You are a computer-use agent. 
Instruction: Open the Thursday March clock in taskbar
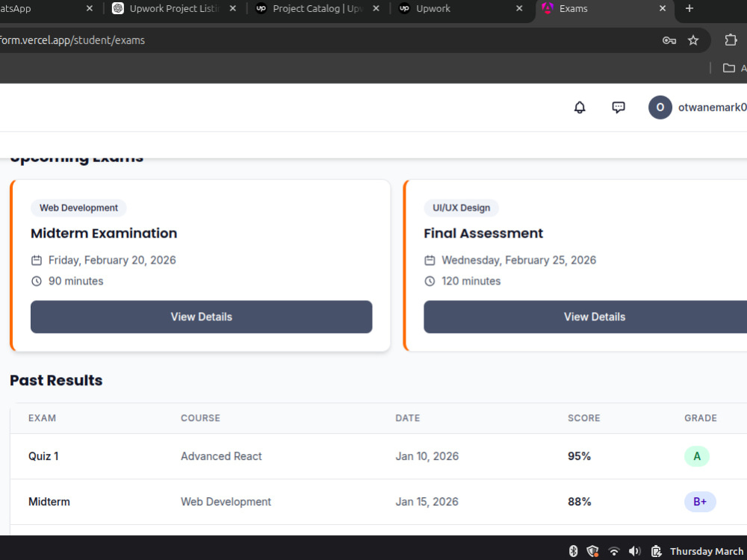tap(708, 552)
